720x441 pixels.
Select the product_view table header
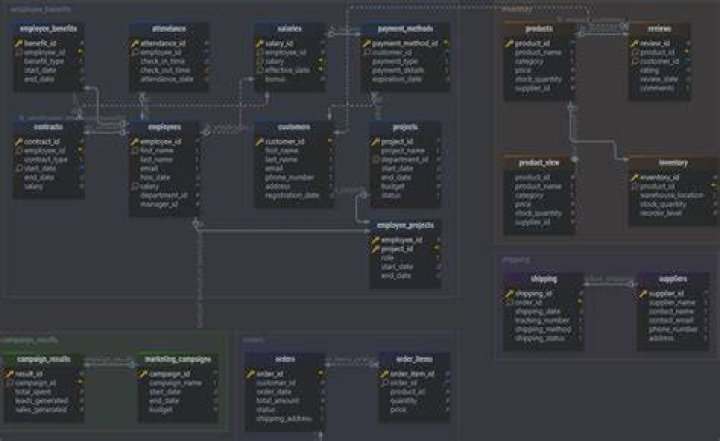(539, 163)
